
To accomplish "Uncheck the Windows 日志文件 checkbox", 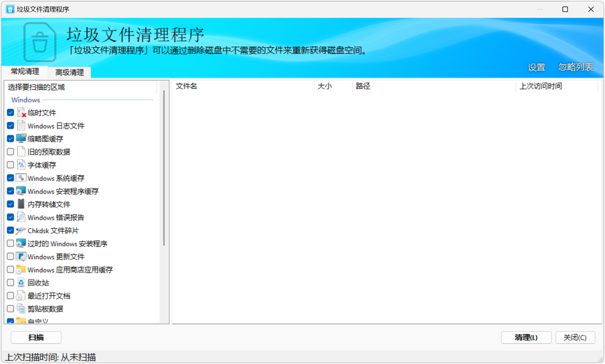I will (11, 126).
